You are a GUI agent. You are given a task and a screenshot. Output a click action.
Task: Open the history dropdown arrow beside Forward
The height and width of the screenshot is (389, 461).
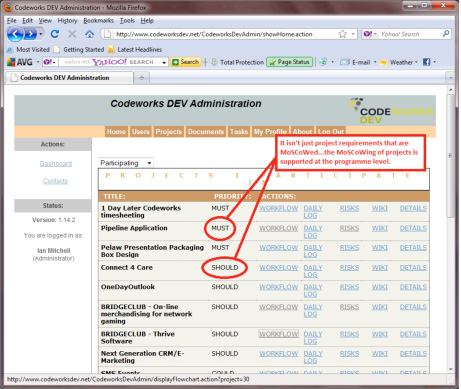[40, 34]
